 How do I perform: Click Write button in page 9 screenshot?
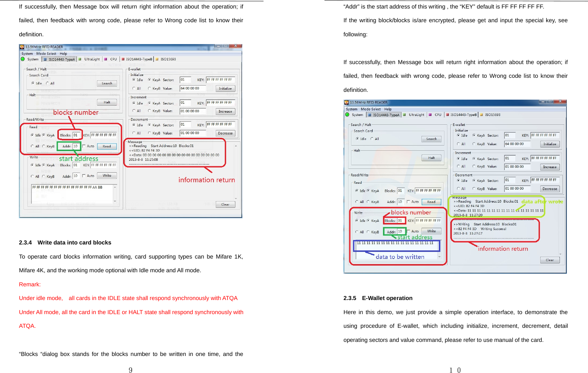point(107,176)
